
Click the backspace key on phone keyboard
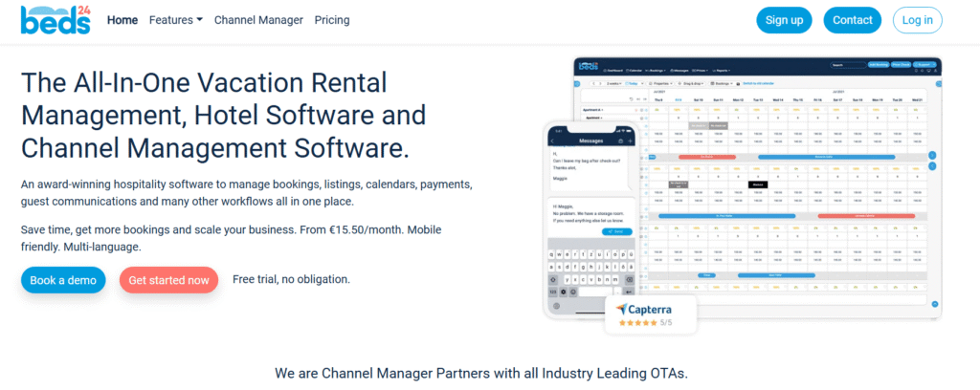click(x=628, y=279)
